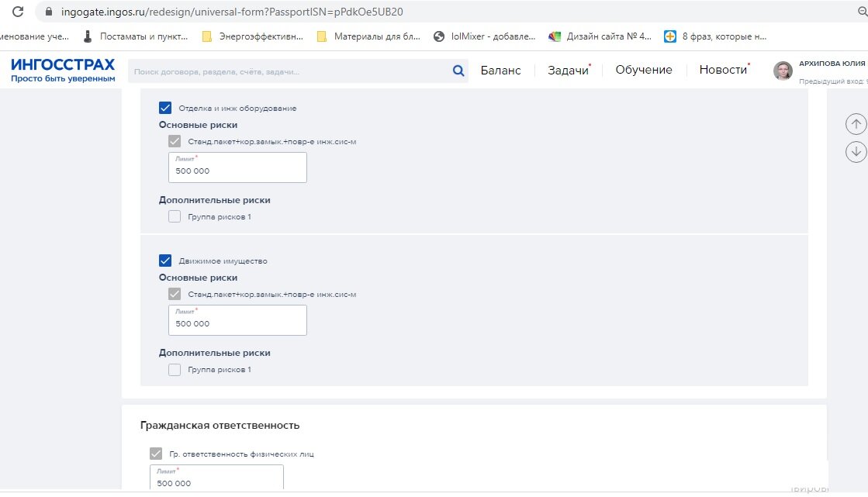Open the Материалы для бл... bookmark folder
The height and width of the screenshot is (497, 868).
click(368, 36)
